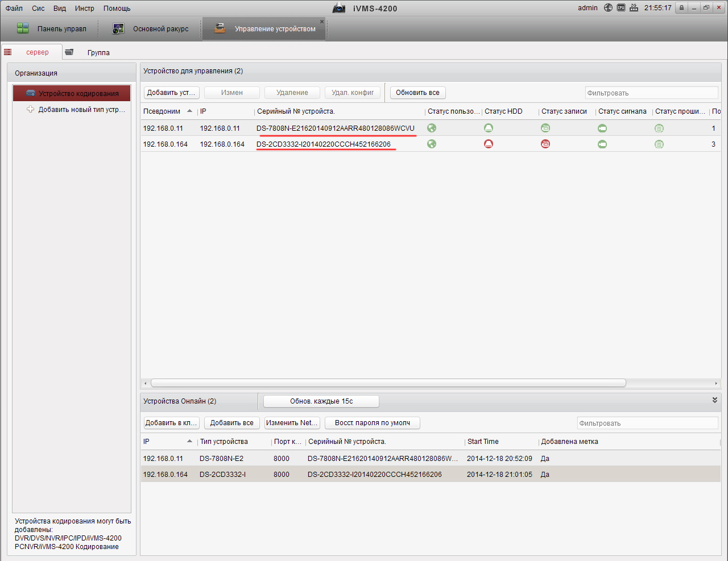Click start time 2014-12-18 21:01:05

pos(499,475)
